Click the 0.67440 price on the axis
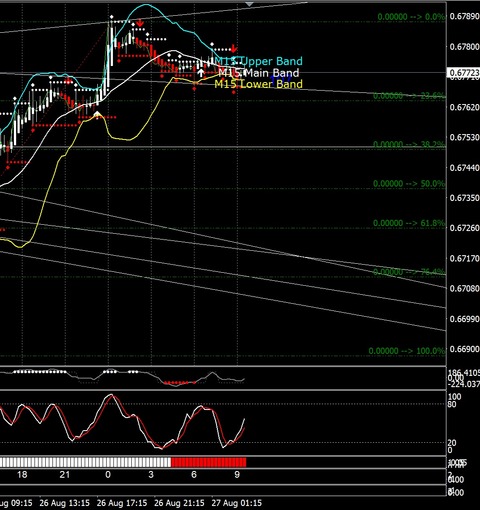Image resolution: width=480 pixels, height=510 pixels. (465, 168)
